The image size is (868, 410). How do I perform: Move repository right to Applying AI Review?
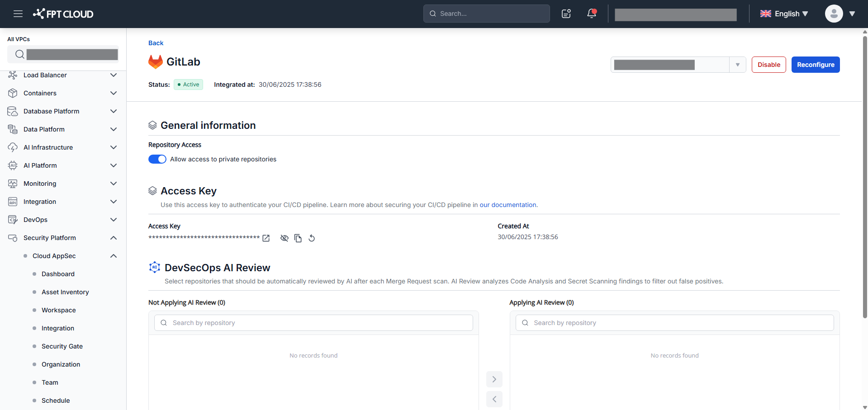point(494,379)
